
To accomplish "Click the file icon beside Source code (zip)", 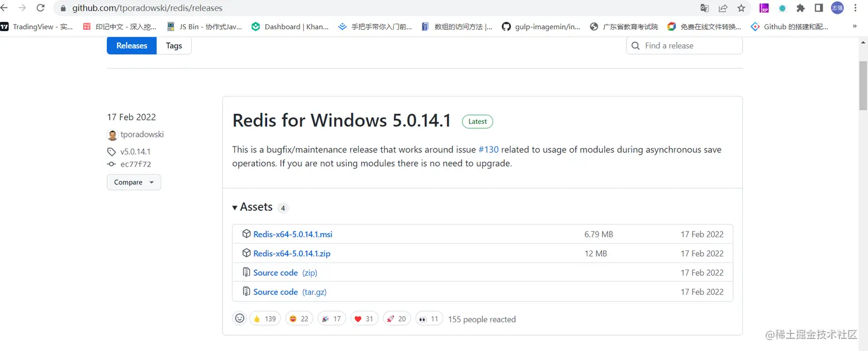I will pyautogui.click(x=246, y=272).
